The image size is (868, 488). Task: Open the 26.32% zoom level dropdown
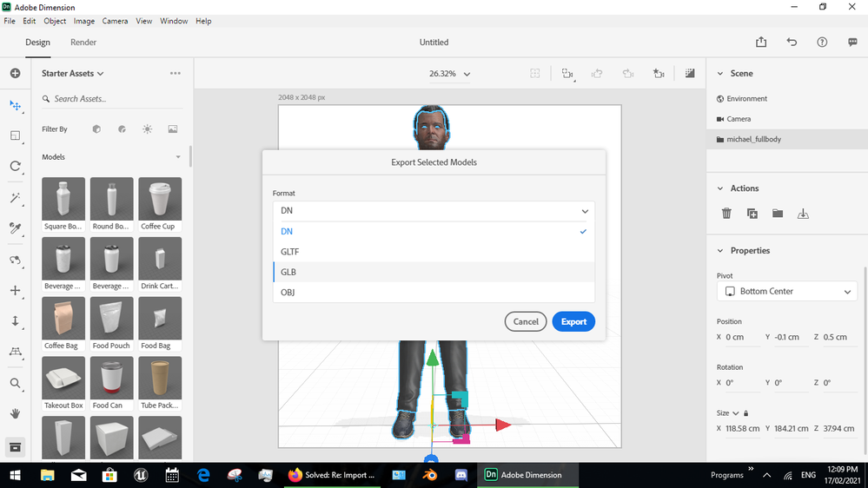(449, 74)
